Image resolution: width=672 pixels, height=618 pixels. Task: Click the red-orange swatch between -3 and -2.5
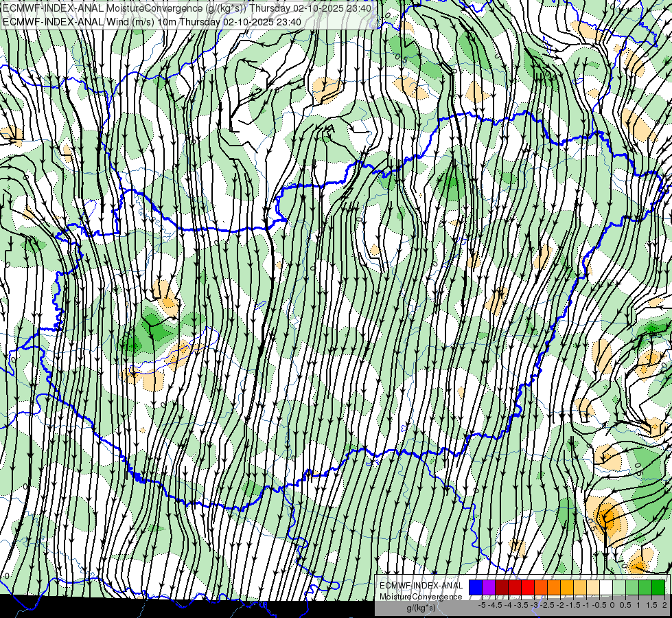click(541, 587)
